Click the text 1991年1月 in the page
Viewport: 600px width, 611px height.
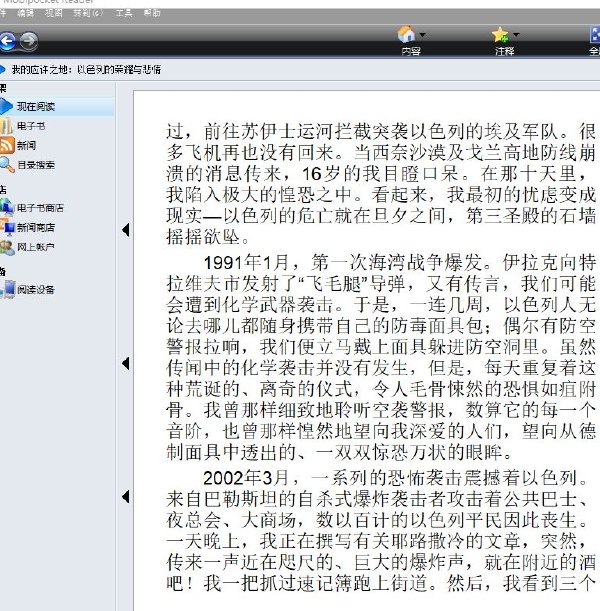pyautogui.click(x=246, y=263)
